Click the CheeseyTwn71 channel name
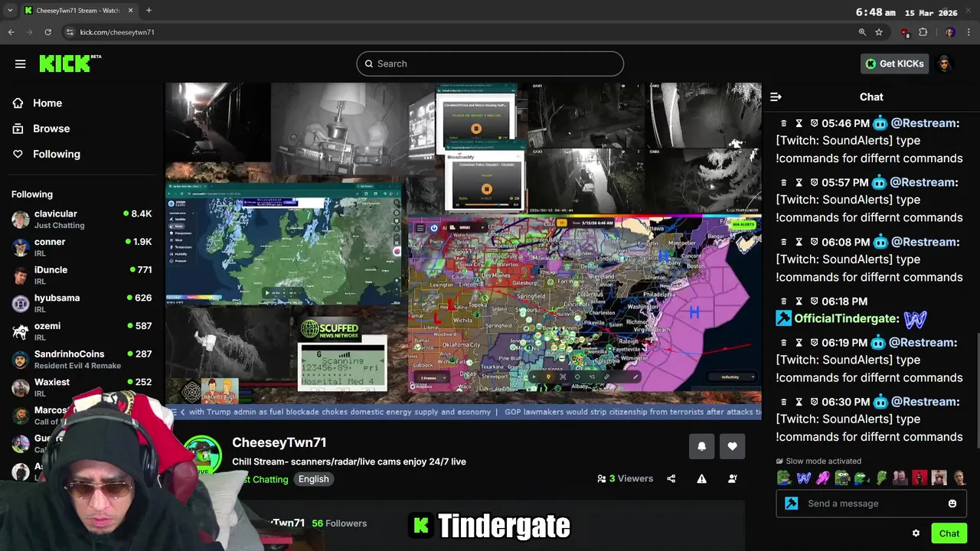 279,442
